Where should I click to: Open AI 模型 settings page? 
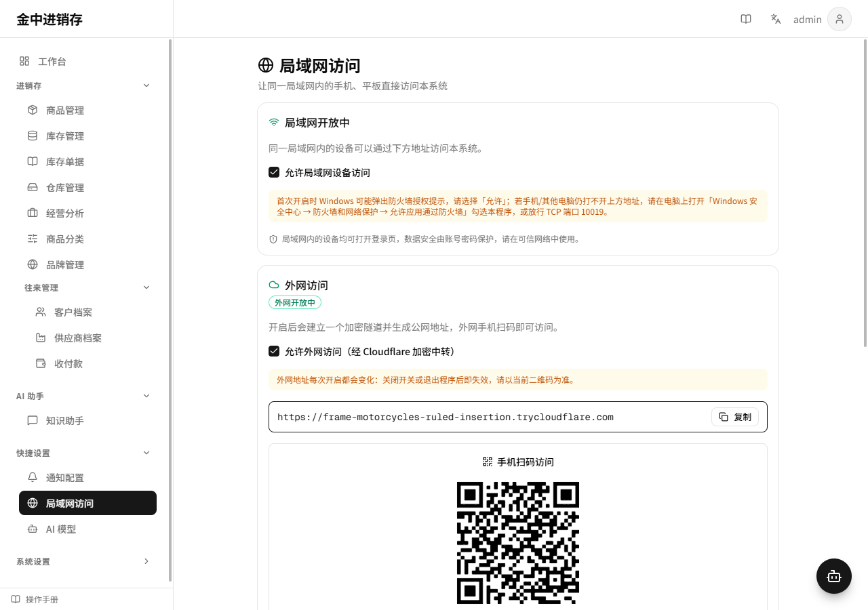pyautogui.click(x=87, y=529)
